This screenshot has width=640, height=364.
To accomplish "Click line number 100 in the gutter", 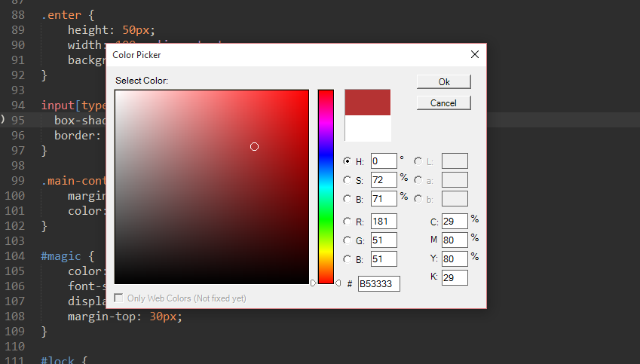I will 14,196.
